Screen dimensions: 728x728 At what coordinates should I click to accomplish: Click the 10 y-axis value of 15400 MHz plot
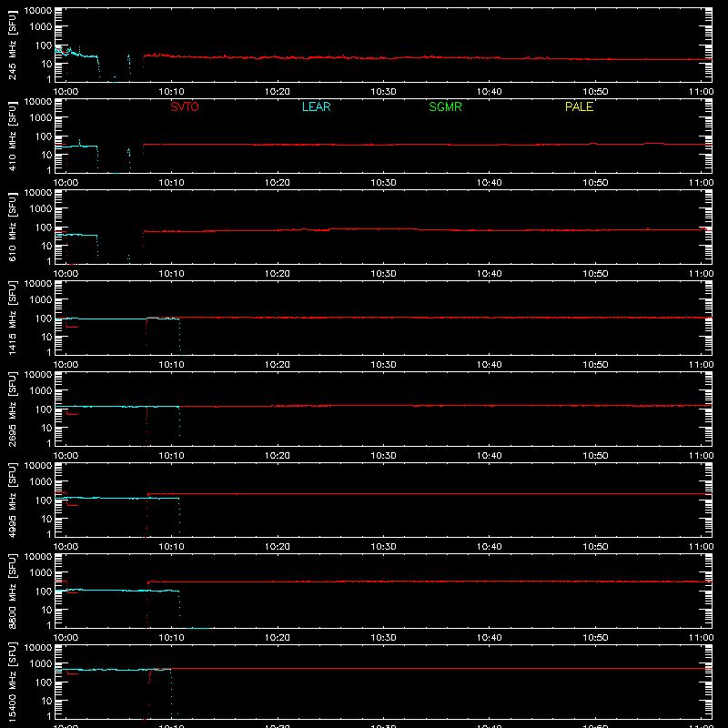46,701
